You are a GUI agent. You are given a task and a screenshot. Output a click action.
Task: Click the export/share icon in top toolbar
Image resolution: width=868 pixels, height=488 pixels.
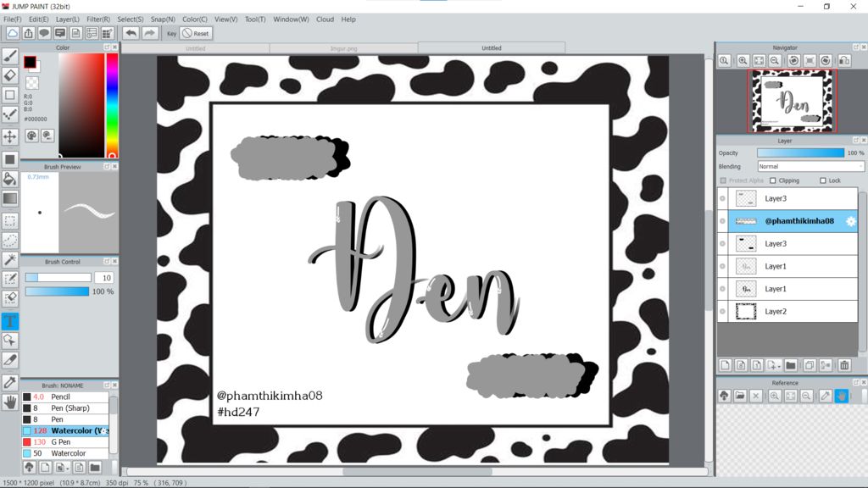(28, 33)
